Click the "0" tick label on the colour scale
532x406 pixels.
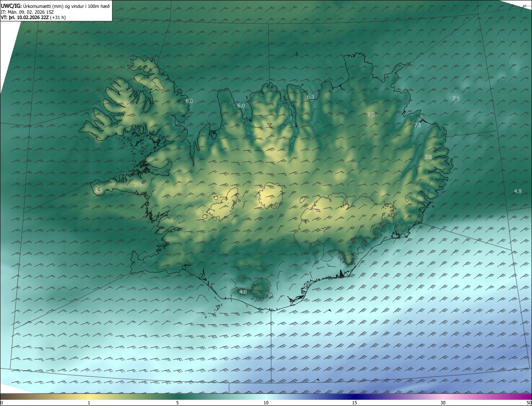2,403
